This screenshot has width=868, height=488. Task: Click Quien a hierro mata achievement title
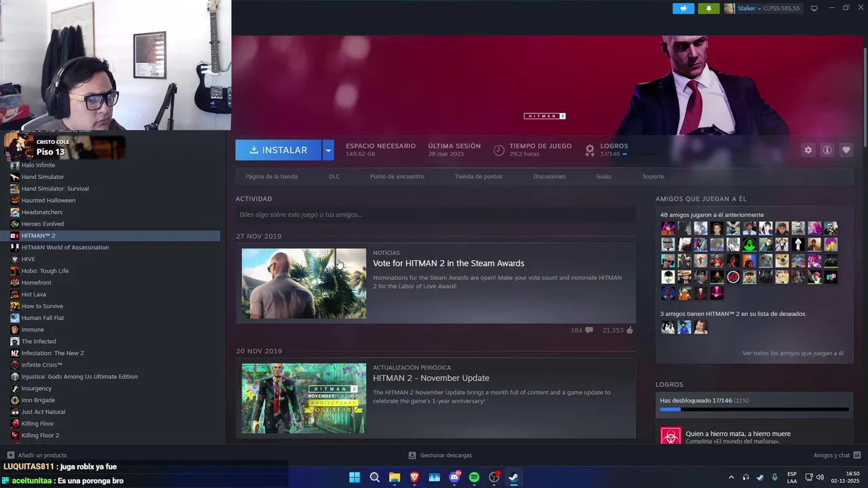point(738,434)
